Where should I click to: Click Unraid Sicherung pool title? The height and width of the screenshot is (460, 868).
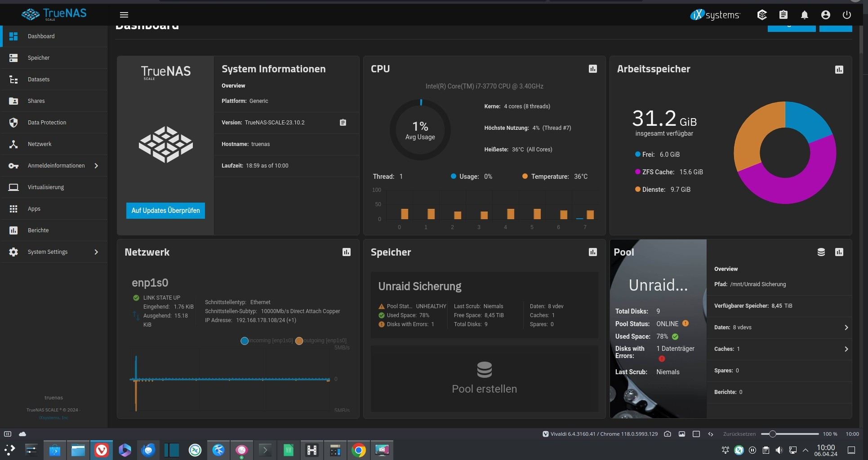point(420,286)
